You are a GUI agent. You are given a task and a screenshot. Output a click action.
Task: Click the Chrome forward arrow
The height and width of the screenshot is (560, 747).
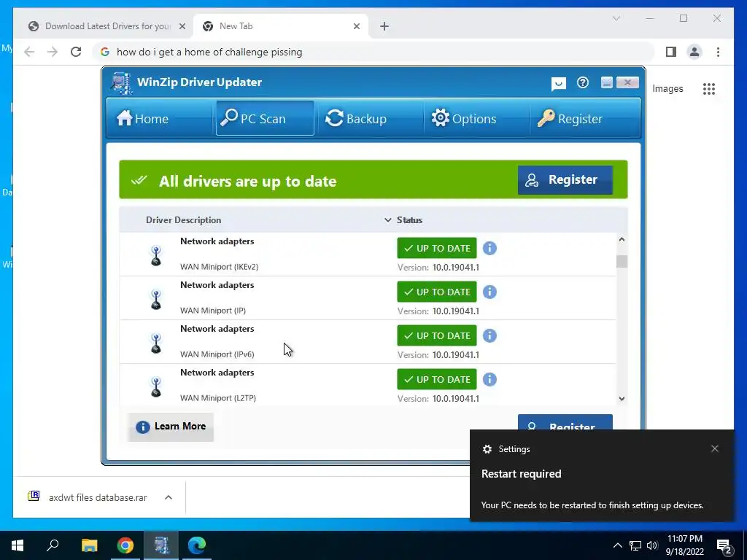[x=53, y=52]
